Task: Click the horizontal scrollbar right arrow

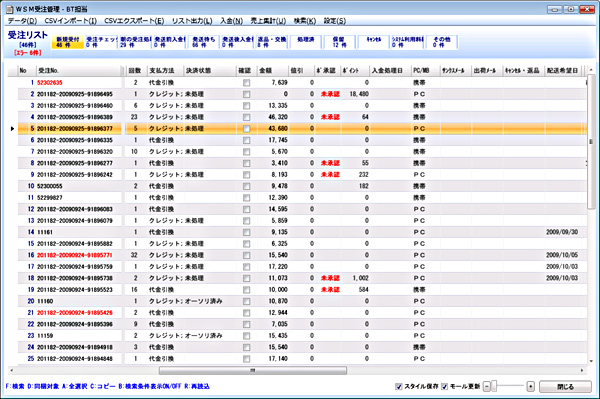Action: pos(582,370)
